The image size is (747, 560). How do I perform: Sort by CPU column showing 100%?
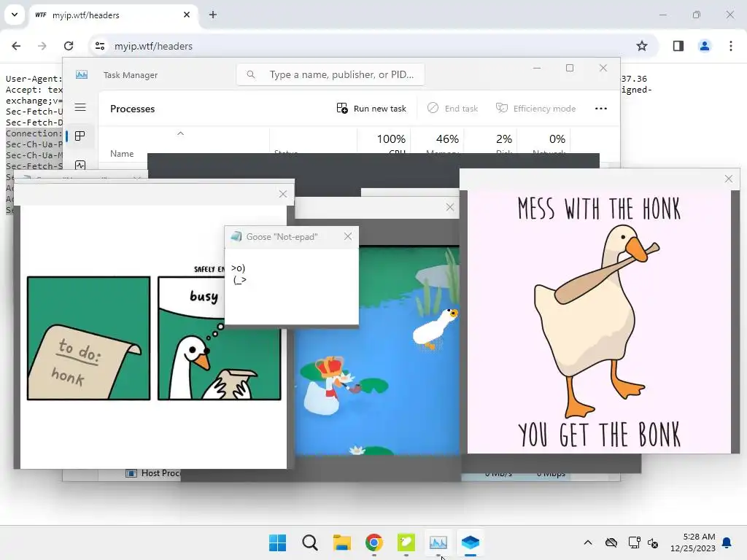point(384,141)
